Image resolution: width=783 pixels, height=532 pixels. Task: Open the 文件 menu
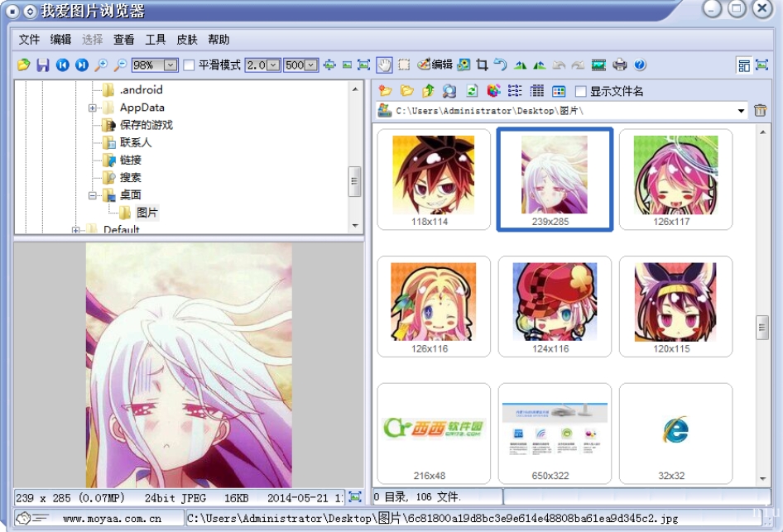(x=29, y=40)
